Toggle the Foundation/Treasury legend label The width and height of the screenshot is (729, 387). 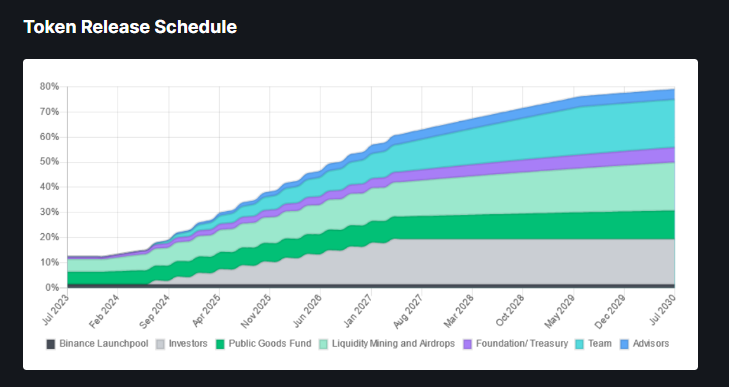pos(522,344)
